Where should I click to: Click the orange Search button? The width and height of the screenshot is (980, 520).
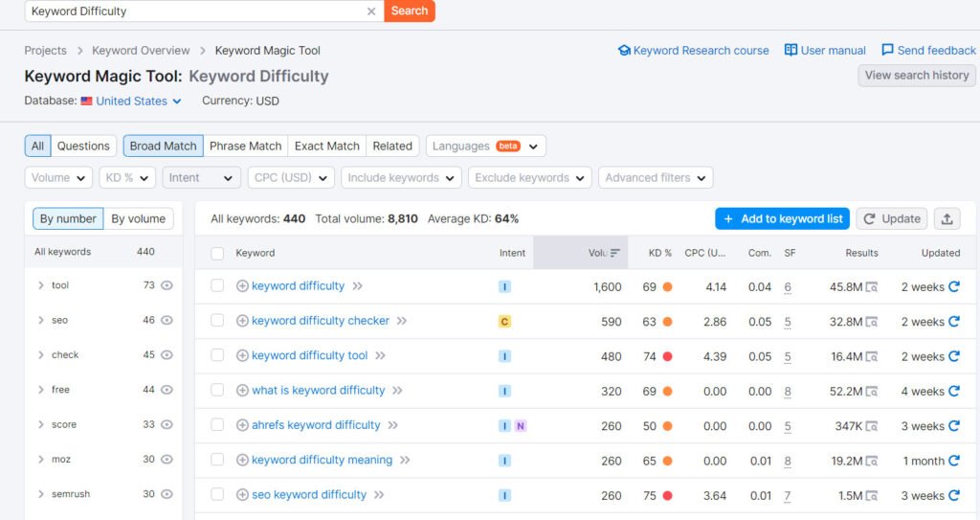[410, 11]
